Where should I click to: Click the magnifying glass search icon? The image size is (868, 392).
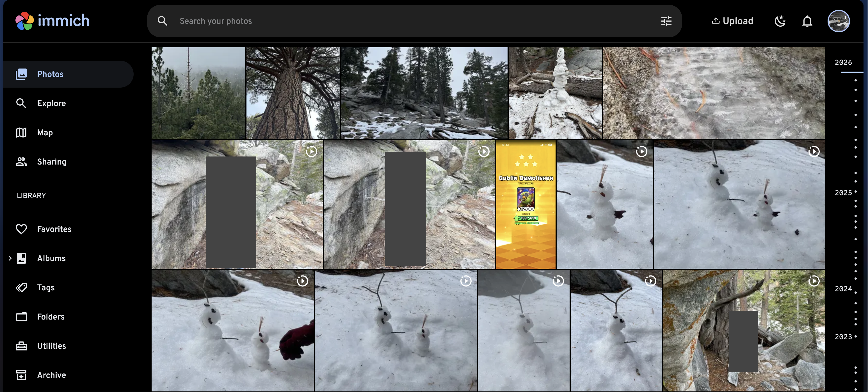163,21
